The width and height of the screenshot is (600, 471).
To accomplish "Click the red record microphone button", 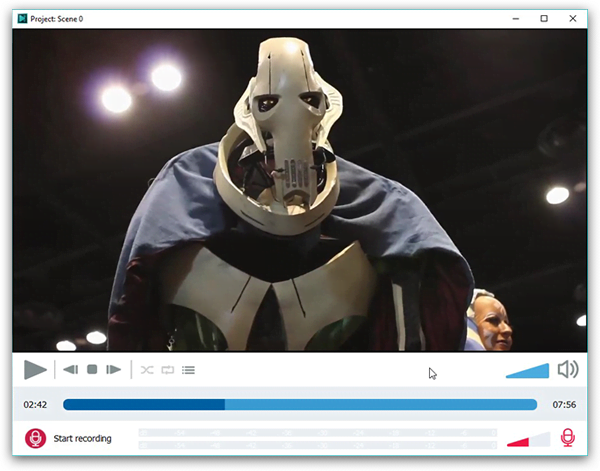I will 36,438.
